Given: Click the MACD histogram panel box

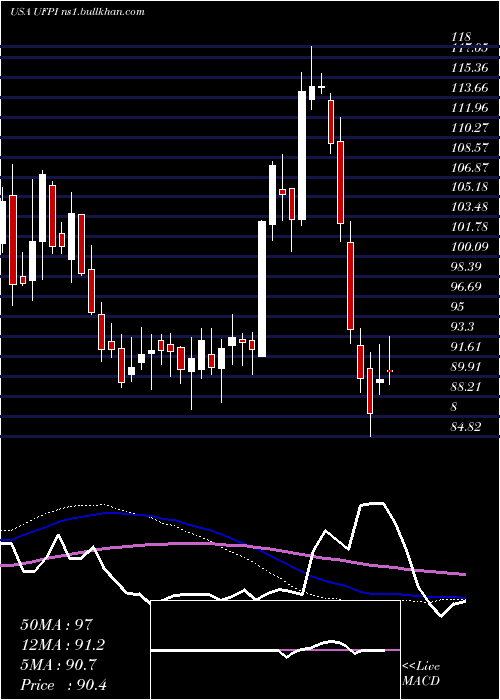Looking at the screenshot, I should tap(275, 650).
